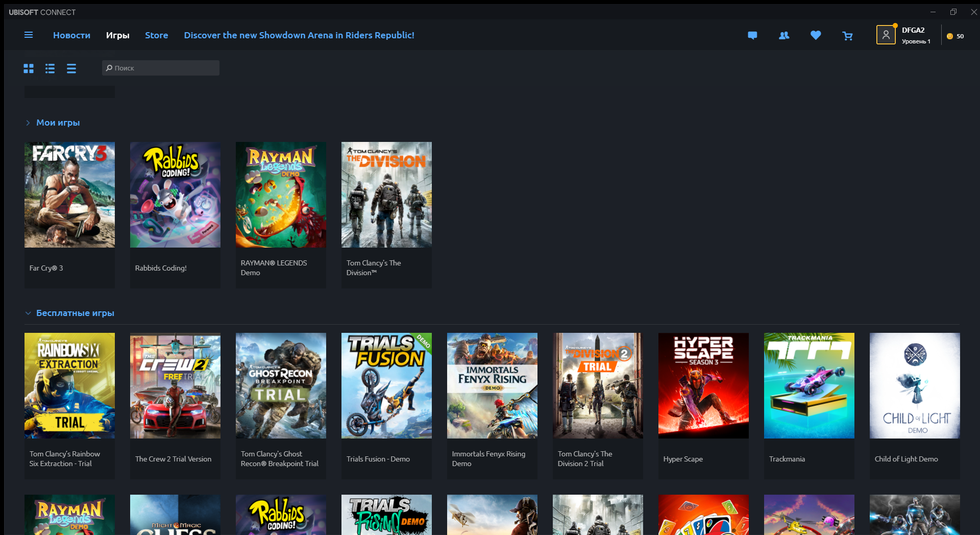Expand the Мои игры section
980x535 pixels.
(x=28, y=123)
